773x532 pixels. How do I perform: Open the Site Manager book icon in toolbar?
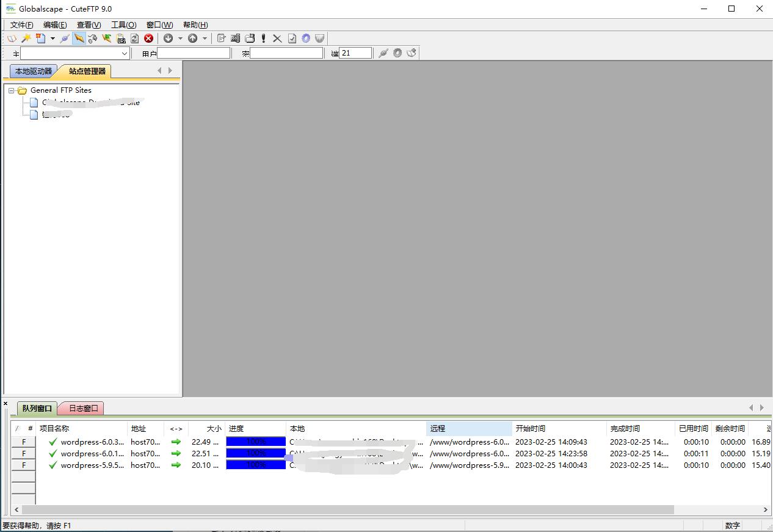12,38
